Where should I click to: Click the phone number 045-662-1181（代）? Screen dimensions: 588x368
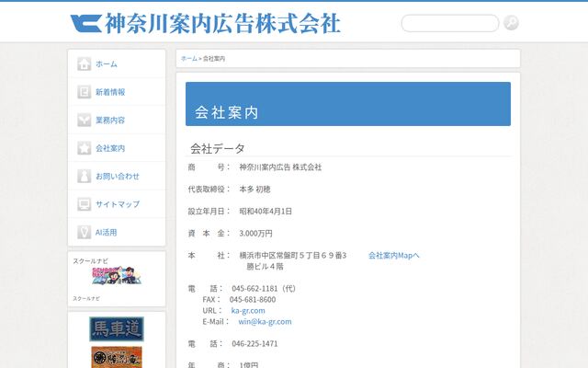point(264,288)
